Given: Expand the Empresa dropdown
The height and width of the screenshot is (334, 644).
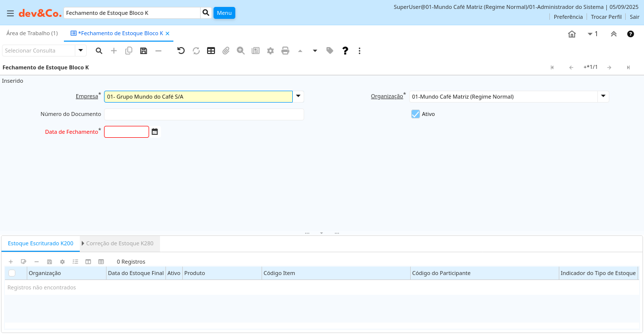Looking at the screenshot, I should point(298,97).
